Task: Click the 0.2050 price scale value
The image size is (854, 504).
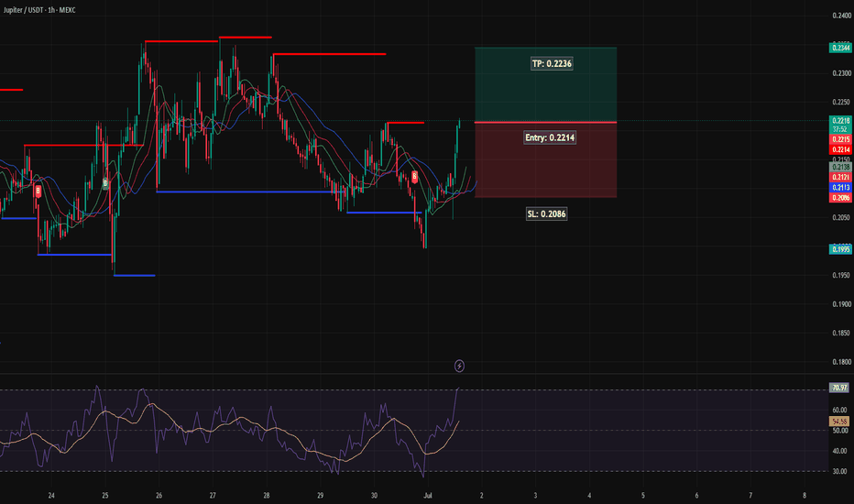Action: [841, 218]
